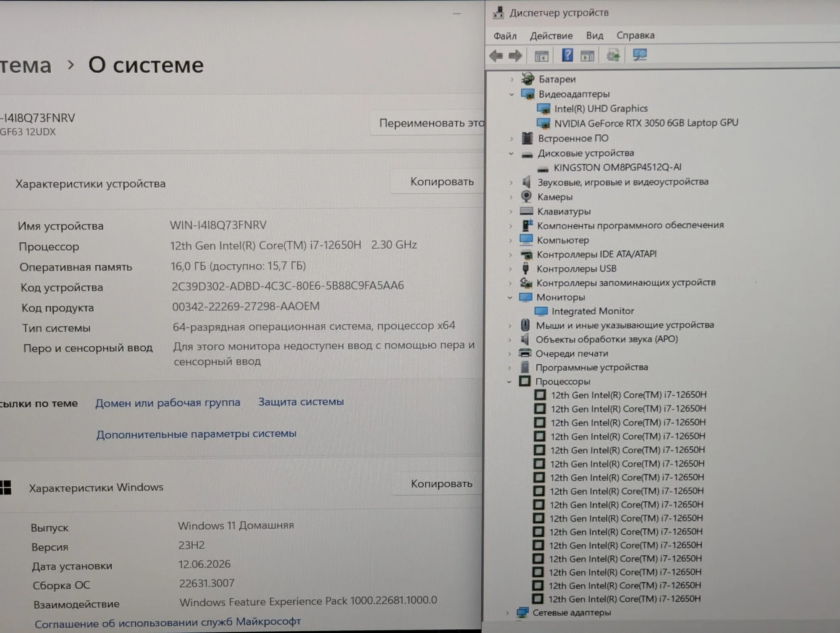Image resolution: width=840 pixels, height=633 pixels.
Task: Click the Контроллеры USB icon
Action: (x=525, y=268)
